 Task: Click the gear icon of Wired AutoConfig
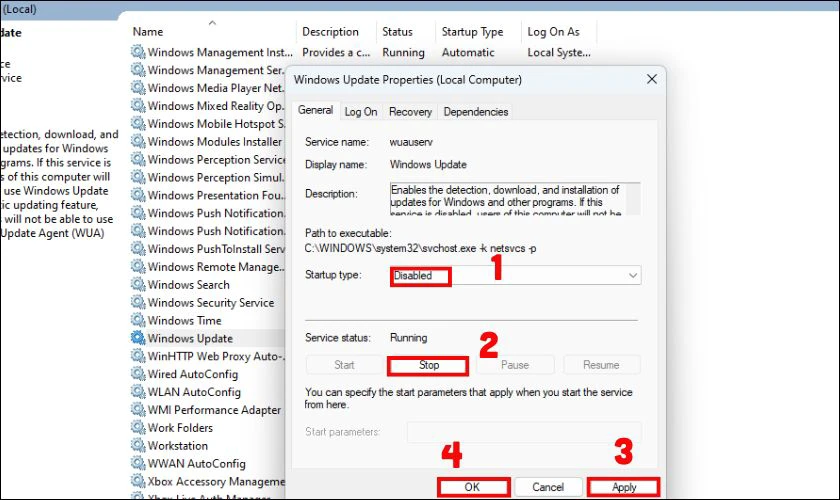138,374
